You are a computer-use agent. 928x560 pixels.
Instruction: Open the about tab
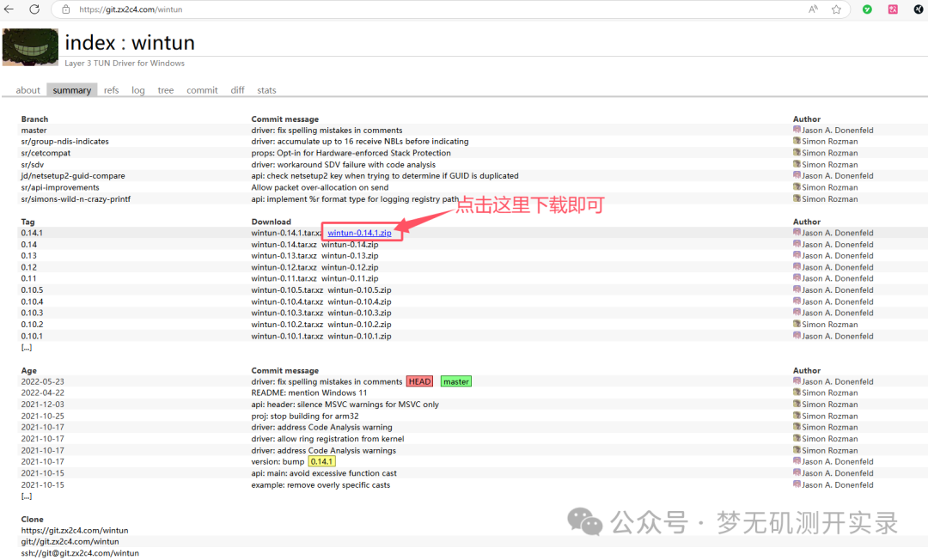pos(27,90)
